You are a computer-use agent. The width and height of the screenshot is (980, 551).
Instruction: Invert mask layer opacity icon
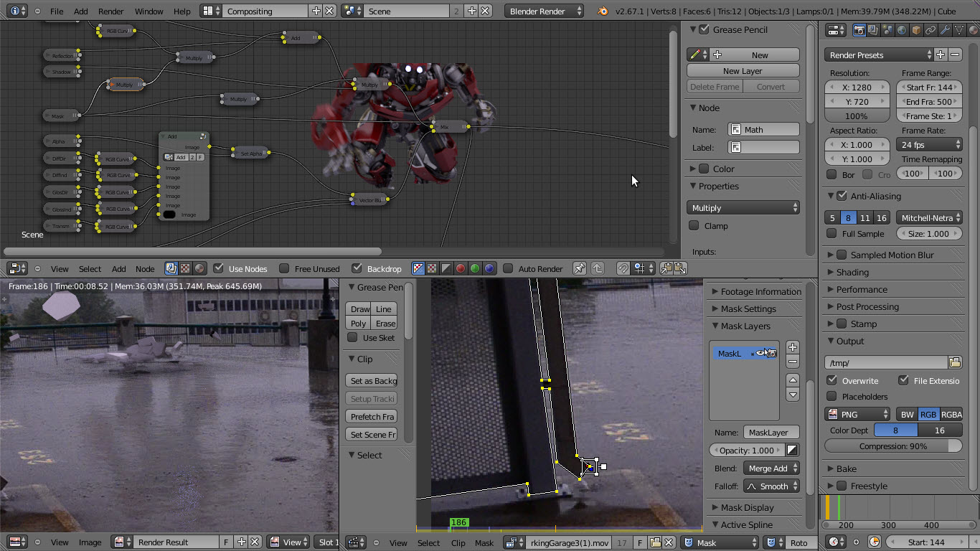click(x=792, y=451)
